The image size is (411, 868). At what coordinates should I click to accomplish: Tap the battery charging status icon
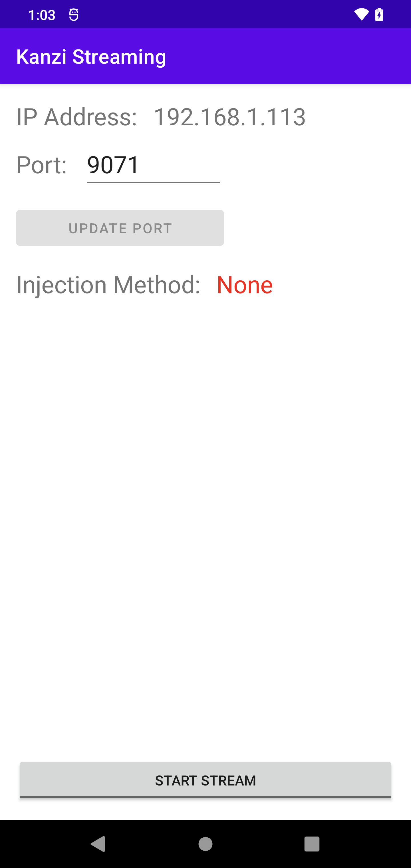pos(379,15)
